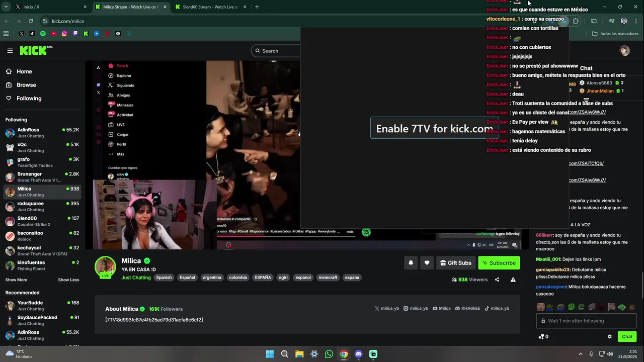Screen dimensions: 644x362
Task: Open the Chrome profile avatar
Action: [x=624, y=21]
